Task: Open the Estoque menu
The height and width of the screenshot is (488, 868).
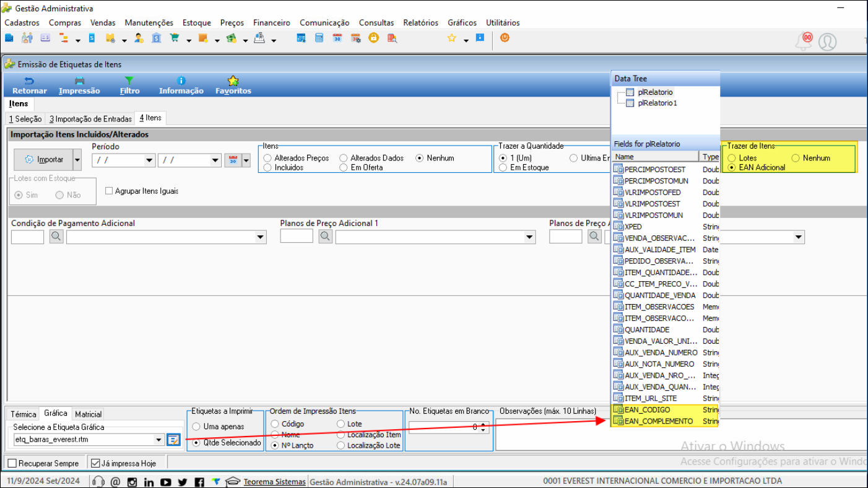Action: pos(196,22)
